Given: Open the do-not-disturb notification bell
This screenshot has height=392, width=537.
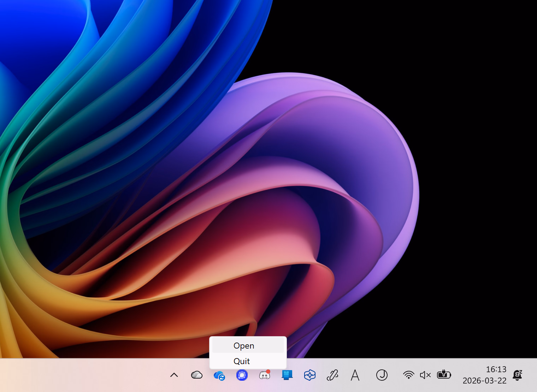Looking at the screenshot, I should (x=518, y=375).
